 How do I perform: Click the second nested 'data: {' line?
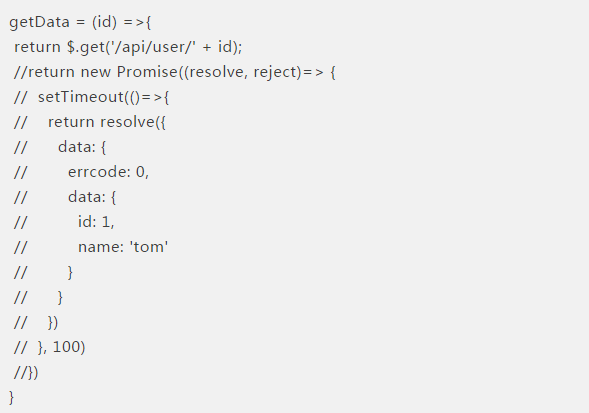[92, 197]
